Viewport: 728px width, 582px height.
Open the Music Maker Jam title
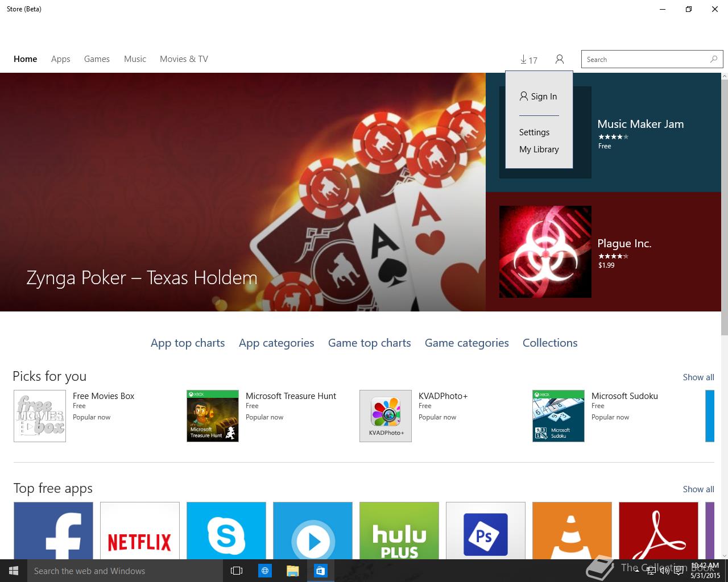point(640,124)
